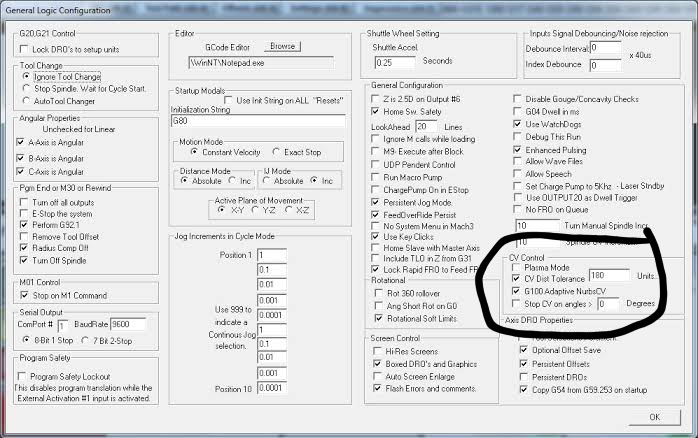The height and width of the screenshot is (438, 698).
Task: Click Jog Increment Position 10 field
Action: pos(272,388)
